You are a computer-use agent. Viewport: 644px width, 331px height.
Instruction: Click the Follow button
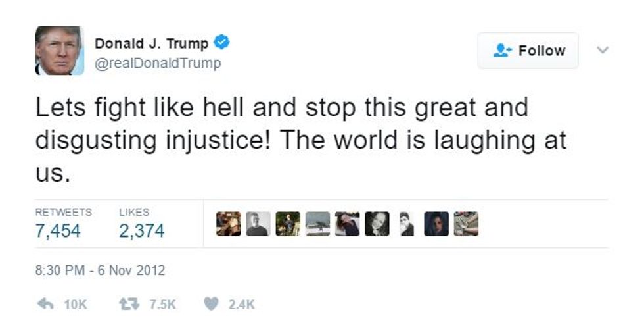528,51
